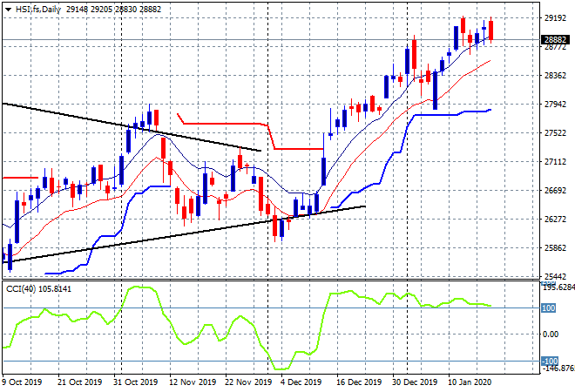Click the 4 Dec 2019 date label
This screenshot has width=575, height=392.
[301, 382]
